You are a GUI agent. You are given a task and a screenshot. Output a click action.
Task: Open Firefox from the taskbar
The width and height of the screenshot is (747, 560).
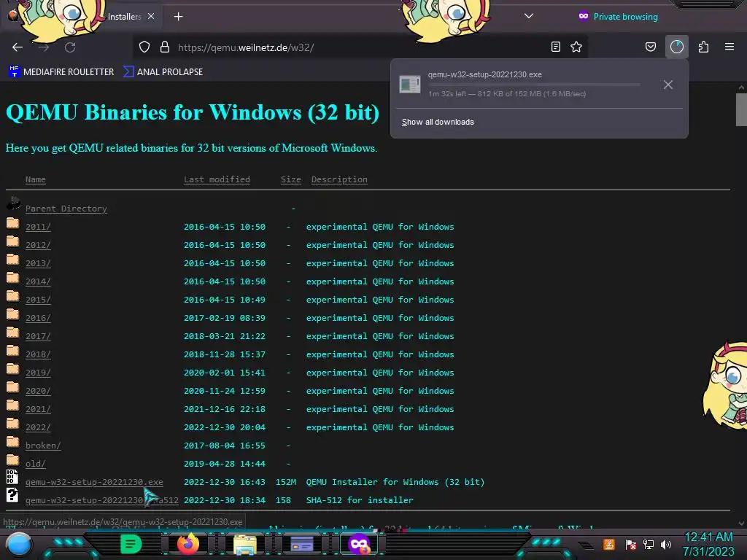tap(188, 544)
